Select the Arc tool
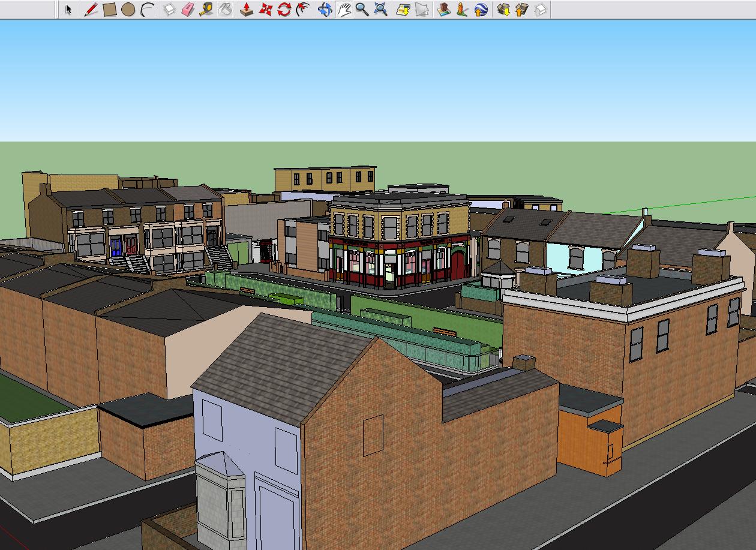This screenshot has width=756, height=550. [x=147, y=10]
